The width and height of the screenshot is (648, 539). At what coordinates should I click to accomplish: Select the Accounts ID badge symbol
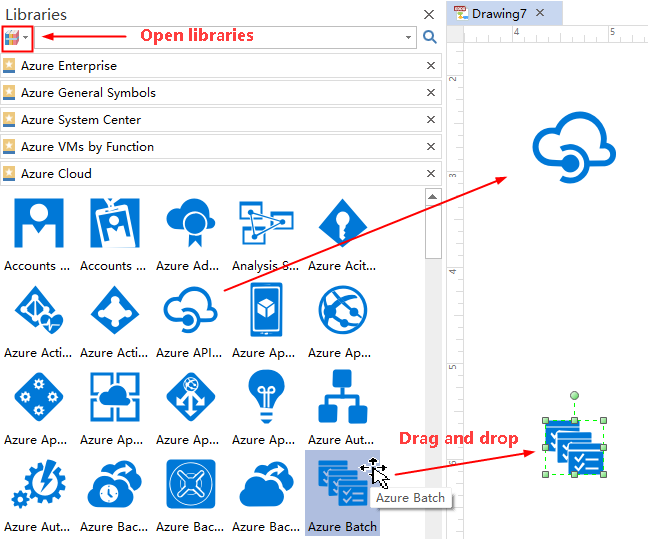pyautogui.click(x=115, y=223)
